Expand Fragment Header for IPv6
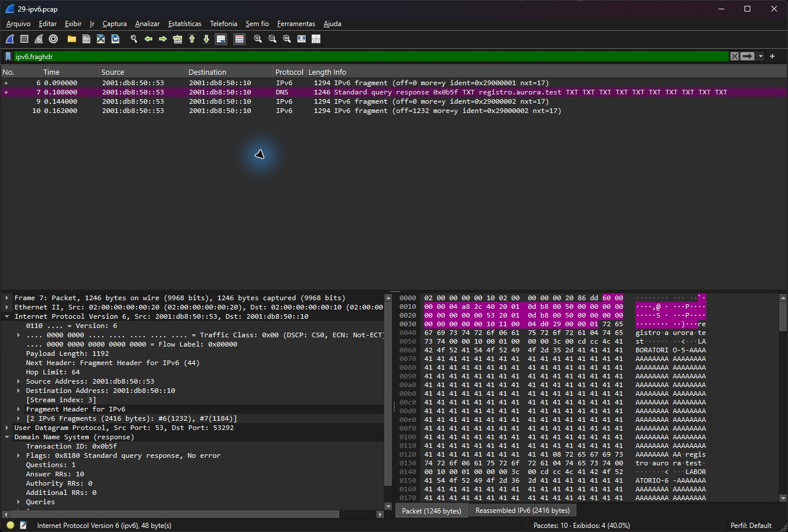The width and height of the screenshot is (788, 532). coord(19,409)
